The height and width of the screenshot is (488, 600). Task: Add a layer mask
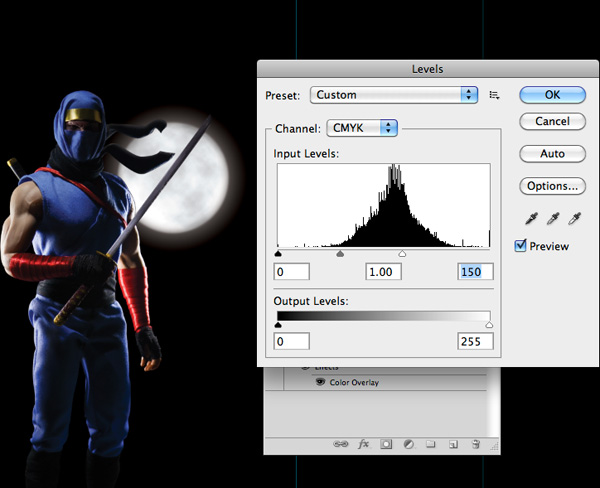click(x=386, y=444)
